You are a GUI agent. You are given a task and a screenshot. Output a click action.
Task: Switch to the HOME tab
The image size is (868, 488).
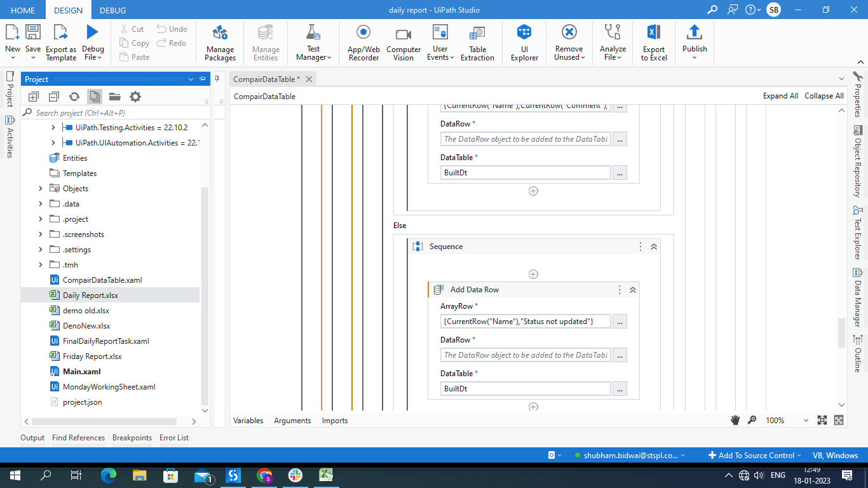[x=23, y=10]
